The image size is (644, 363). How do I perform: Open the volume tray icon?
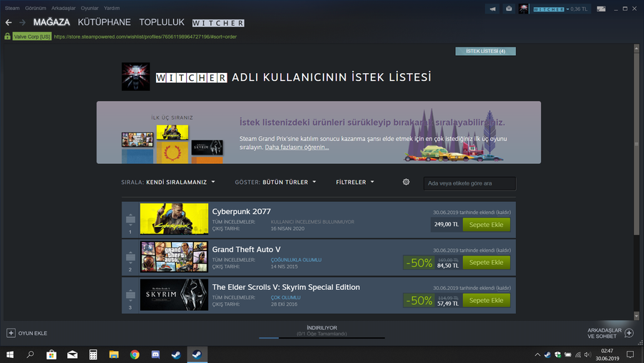point(587,354)
